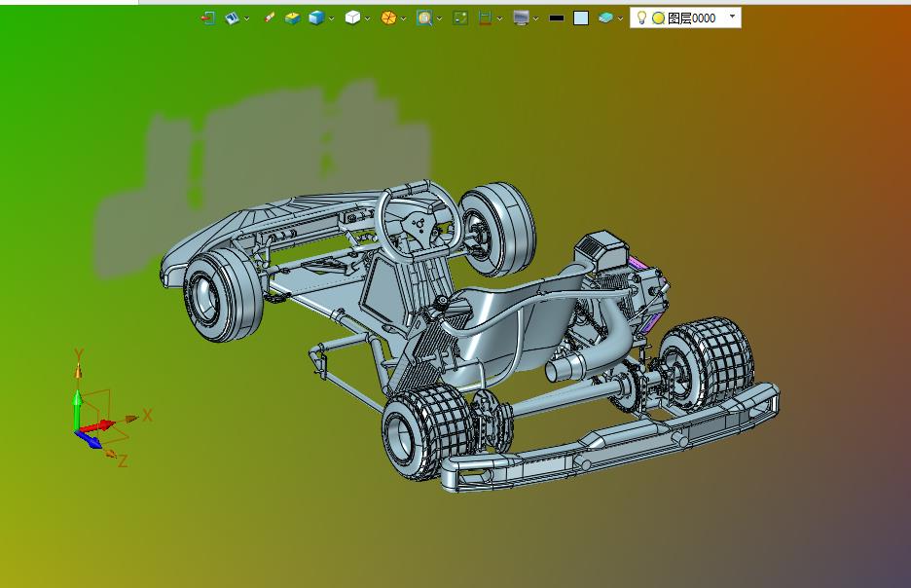Click the section view icon with red line
The width and height of the screenshot is (911, 588).
(485, 18)
